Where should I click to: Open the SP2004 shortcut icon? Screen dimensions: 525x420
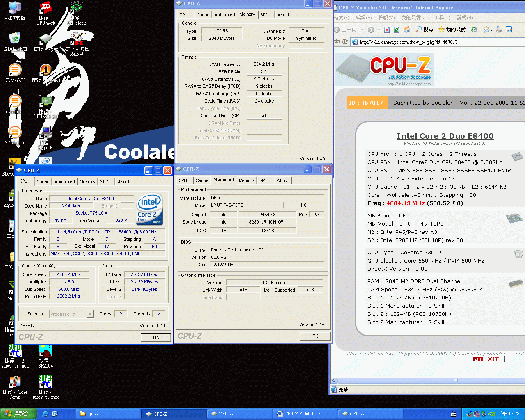[46, 356]
